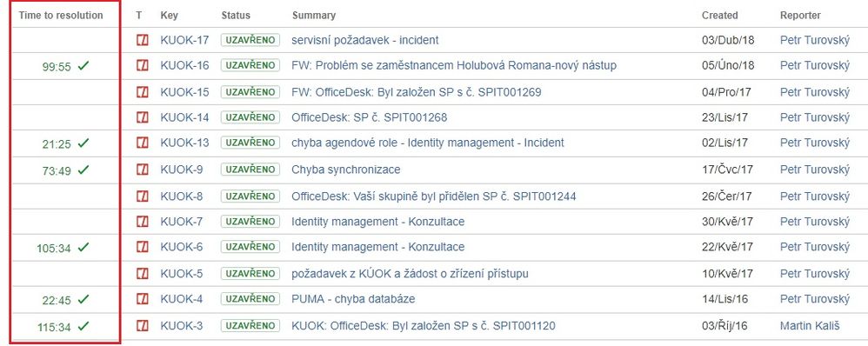The width and height of the screenshot is (868, 346).
Task: Sort by Time to resolution column header
Action: 61,16
